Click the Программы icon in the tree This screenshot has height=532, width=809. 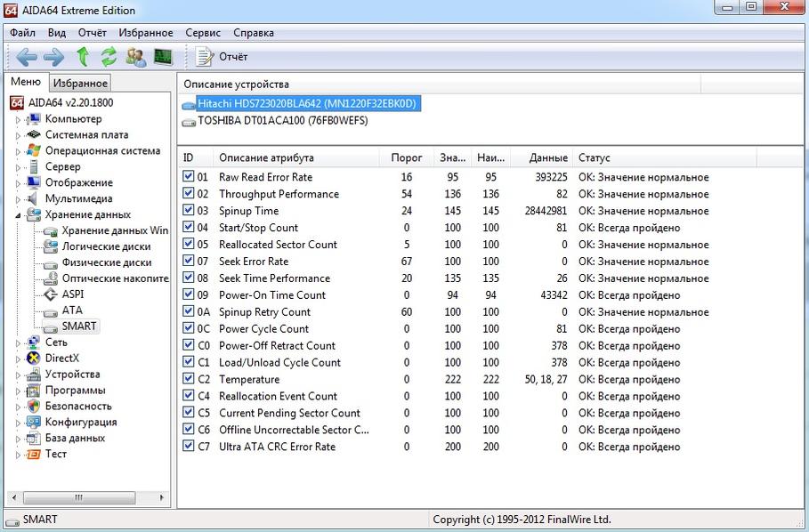[x=34, y=391]
